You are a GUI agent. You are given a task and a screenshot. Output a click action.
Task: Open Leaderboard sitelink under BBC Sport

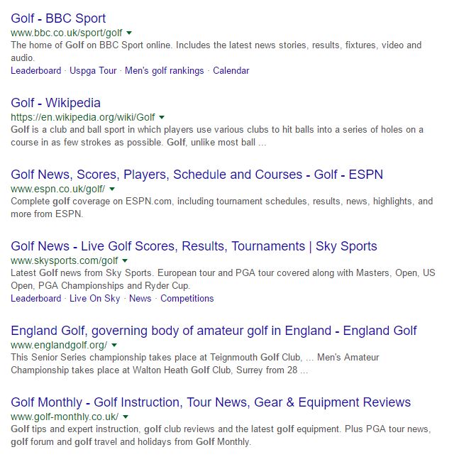pos(36,70)
